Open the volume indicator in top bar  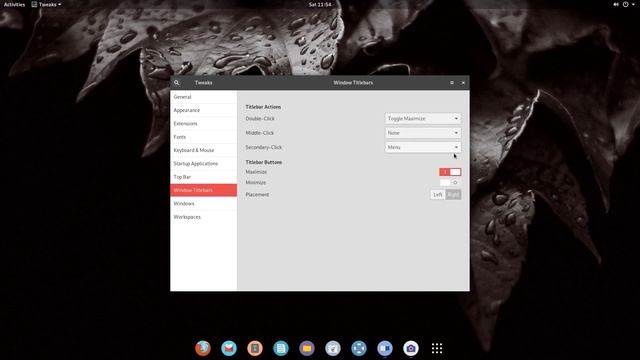pyautogui.click(x=616, y=4)
